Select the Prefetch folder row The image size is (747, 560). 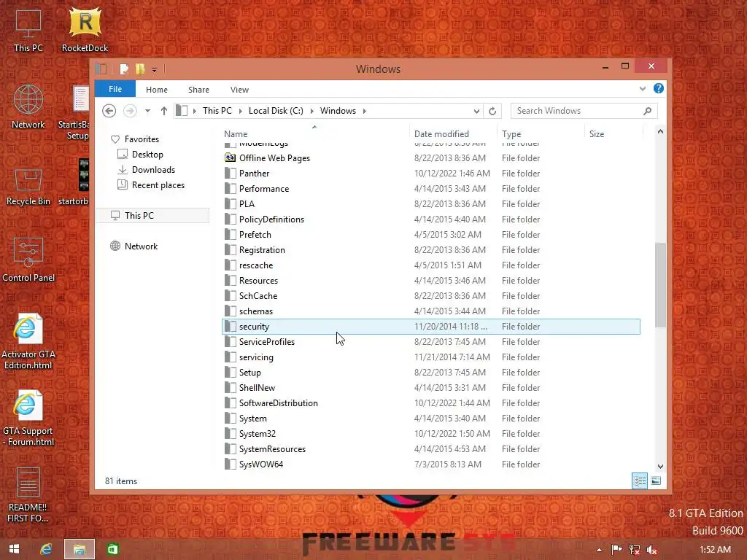431,235
